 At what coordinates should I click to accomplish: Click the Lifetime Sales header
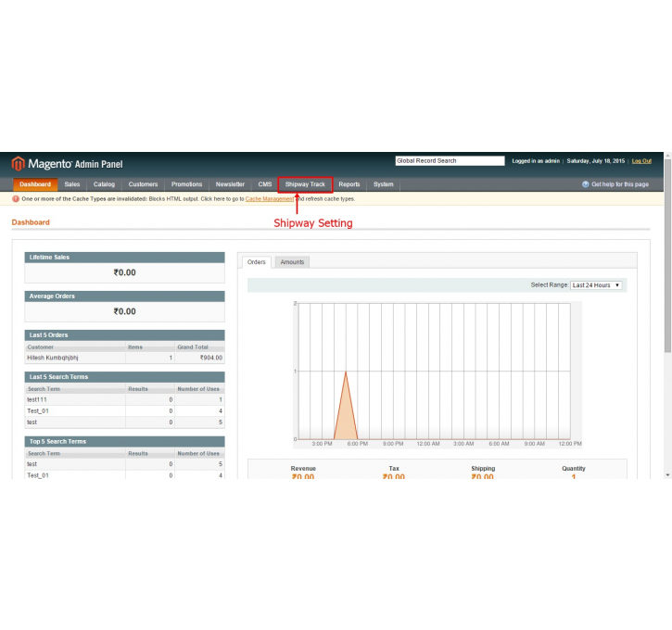pyautogui.click(x=125, y=257)
